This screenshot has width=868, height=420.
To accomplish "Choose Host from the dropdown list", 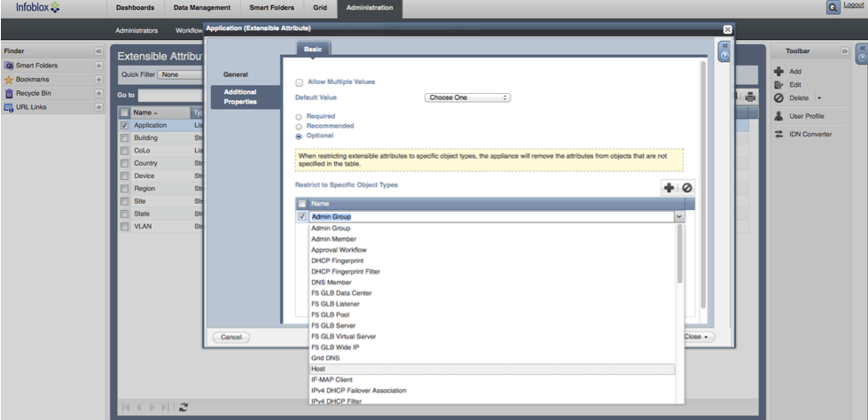I will click(x=492, y=369).
